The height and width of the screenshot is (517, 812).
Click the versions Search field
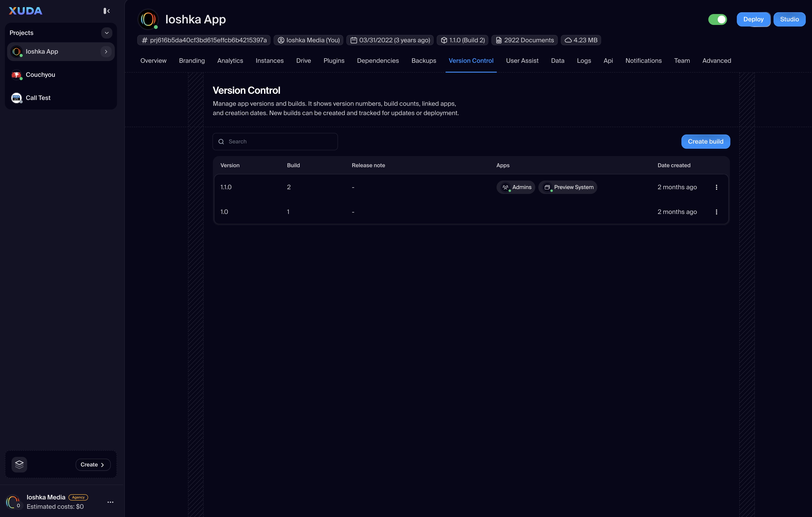(275, 142)
